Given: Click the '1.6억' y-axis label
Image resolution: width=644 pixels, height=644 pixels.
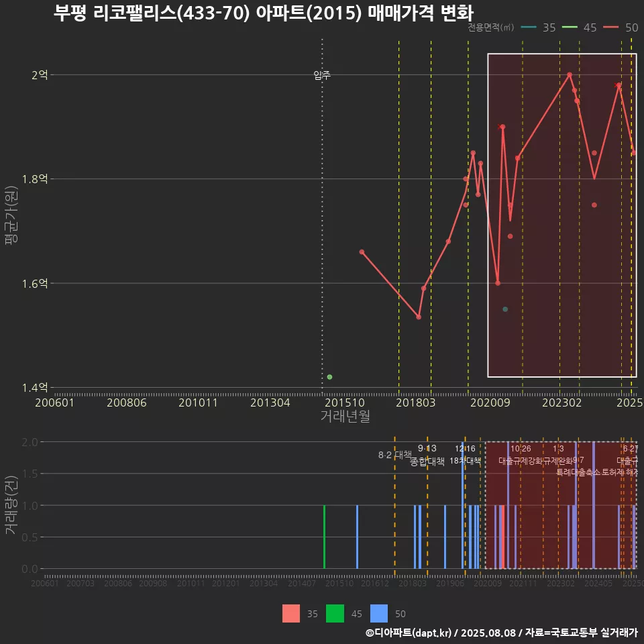Looking at the screenshot, I should tap(35, 283).
